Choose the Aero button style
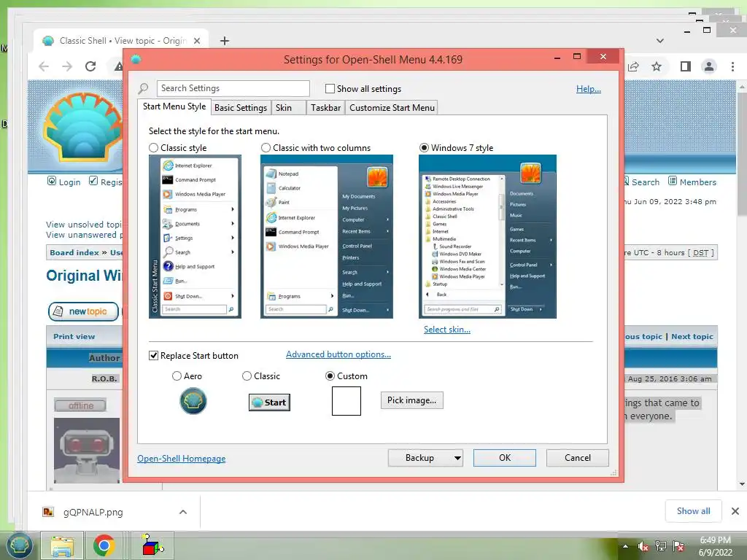The image size is (747, 560). click(x=177, y=376)
